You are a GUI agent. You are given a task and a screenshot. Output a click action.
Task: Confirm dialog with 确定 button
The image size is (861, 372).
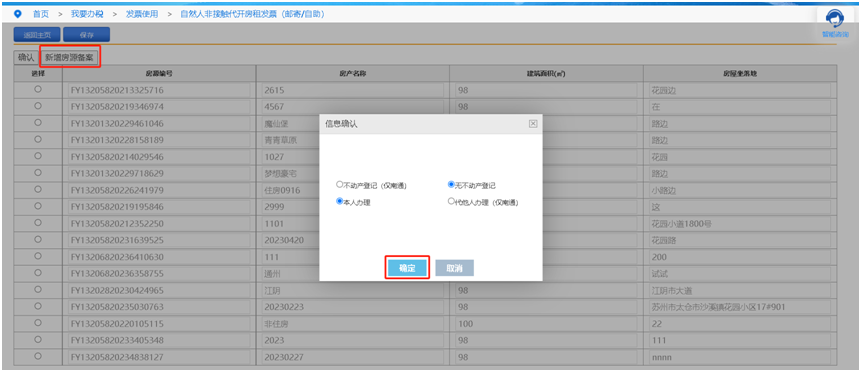click(x=406, y=268)
